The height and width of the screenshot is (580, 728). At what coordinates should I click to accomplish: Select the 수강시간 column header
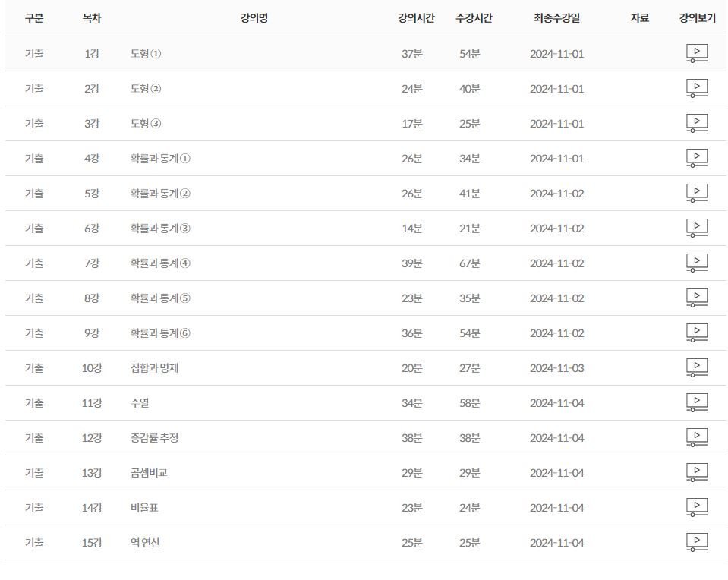[x=474, y=18]
